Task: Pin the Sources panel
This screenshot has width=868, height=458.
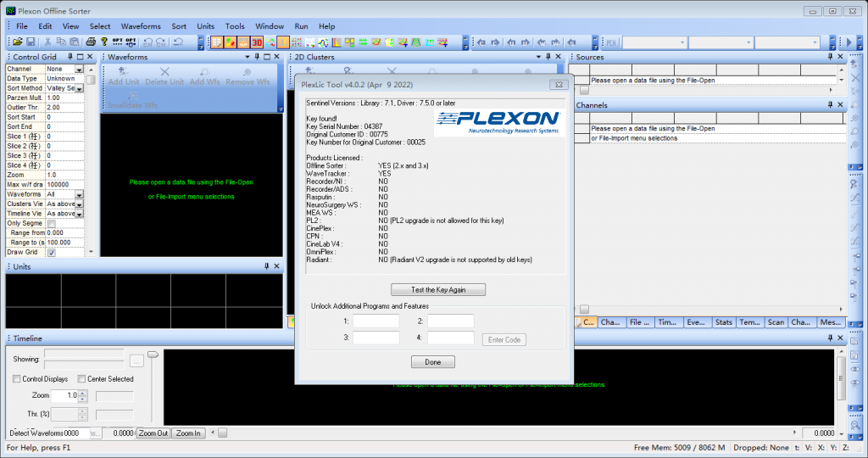Action: tap(830, 57)
